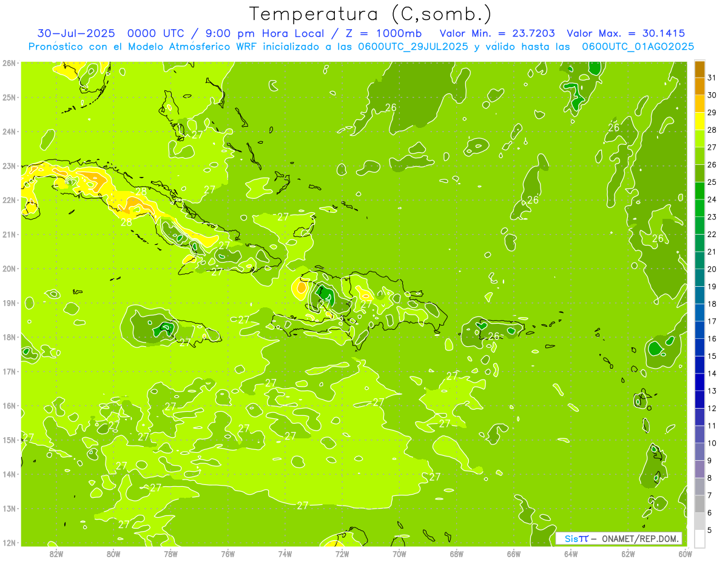Click the purple legend band between 9 and 10
Screen dimensions: 728x562
point(699,452)
